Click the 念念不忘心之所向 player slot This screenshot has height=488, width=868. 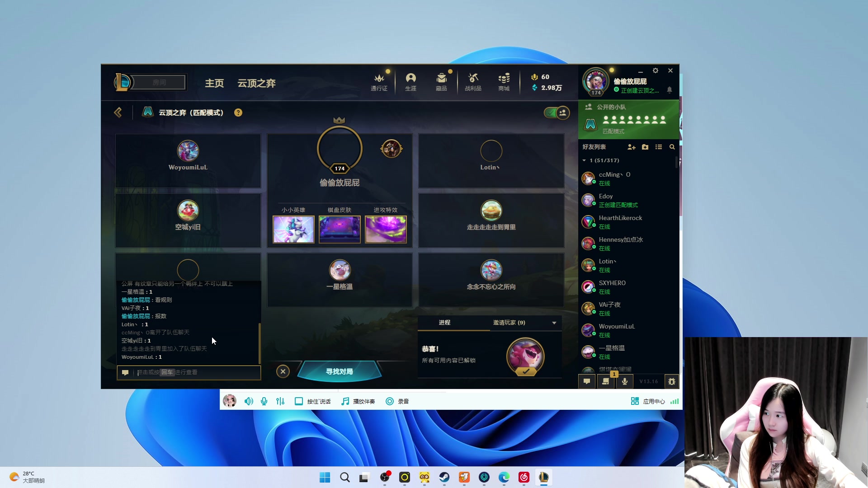[491, 280]
